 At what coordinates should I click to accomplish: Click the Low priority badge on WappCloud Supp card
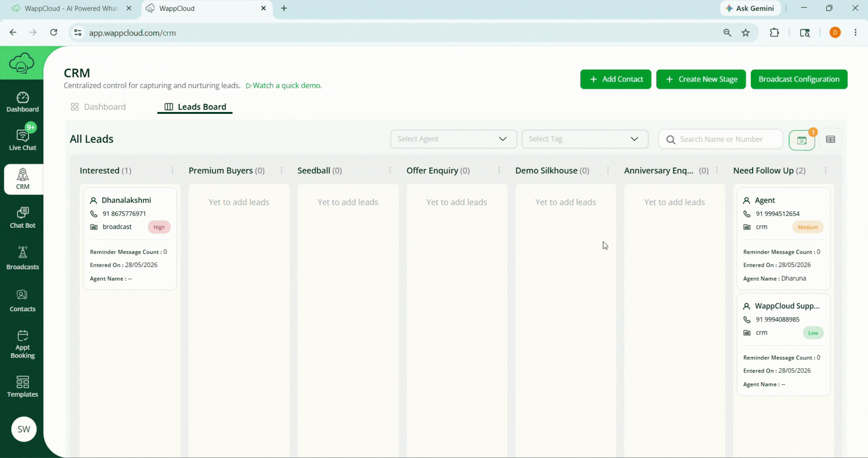pyautogui.click(x=813, y=333)
